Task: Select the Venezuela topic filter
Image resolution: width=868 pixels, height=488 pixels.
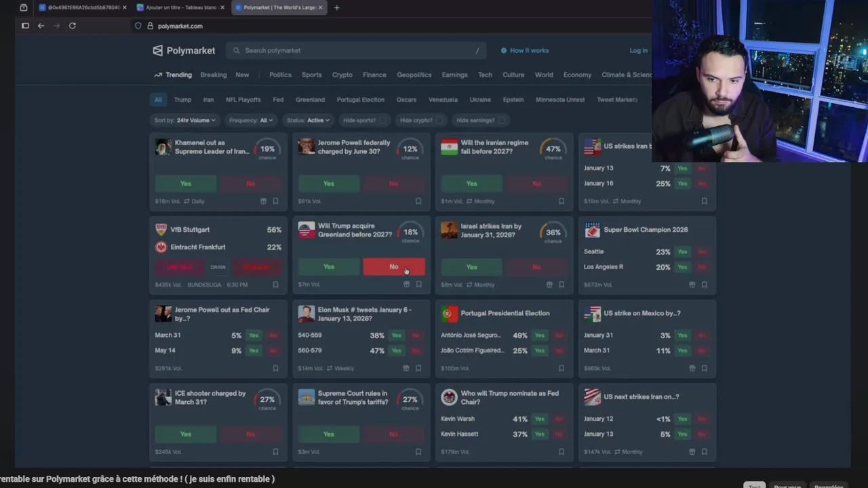Action: pyautogui.click(x=443, y=100)
